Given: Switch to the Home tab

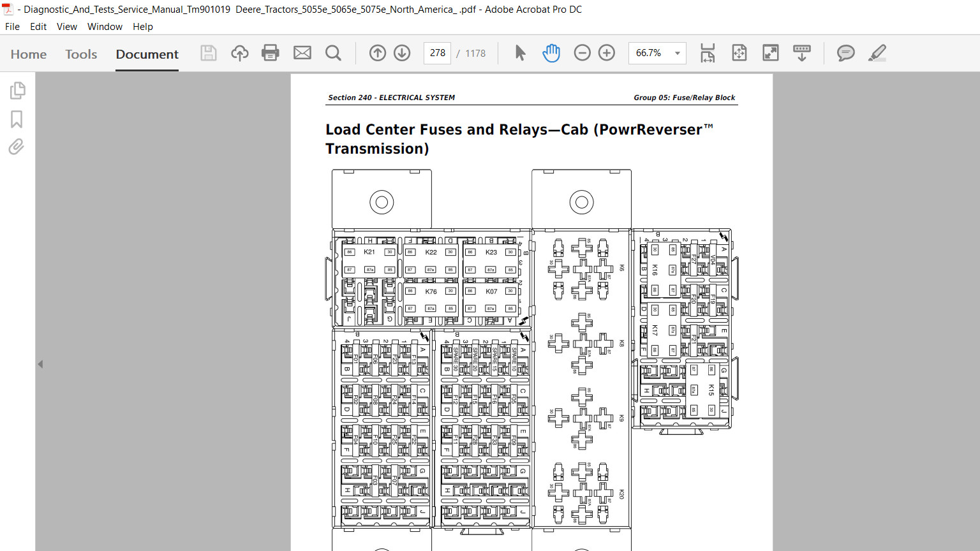Looking at the screenshot, I should [x=29, y=54].
